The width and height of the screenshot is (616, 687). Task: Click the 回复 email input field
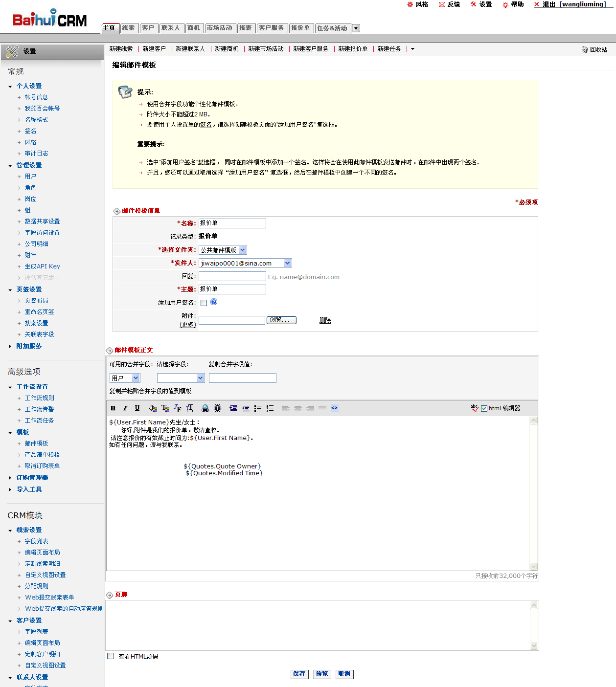point(232,276)
